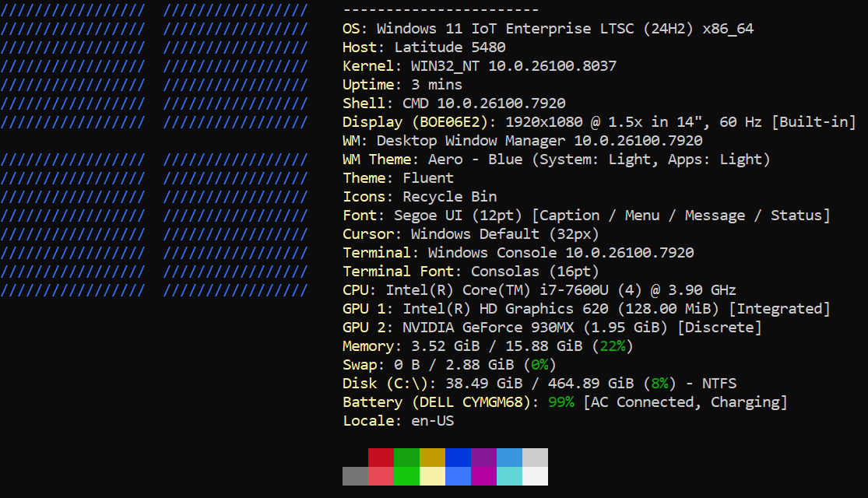Click the dark red color block
The height and width of the screenshot is (498, 868).
point(381,458)
